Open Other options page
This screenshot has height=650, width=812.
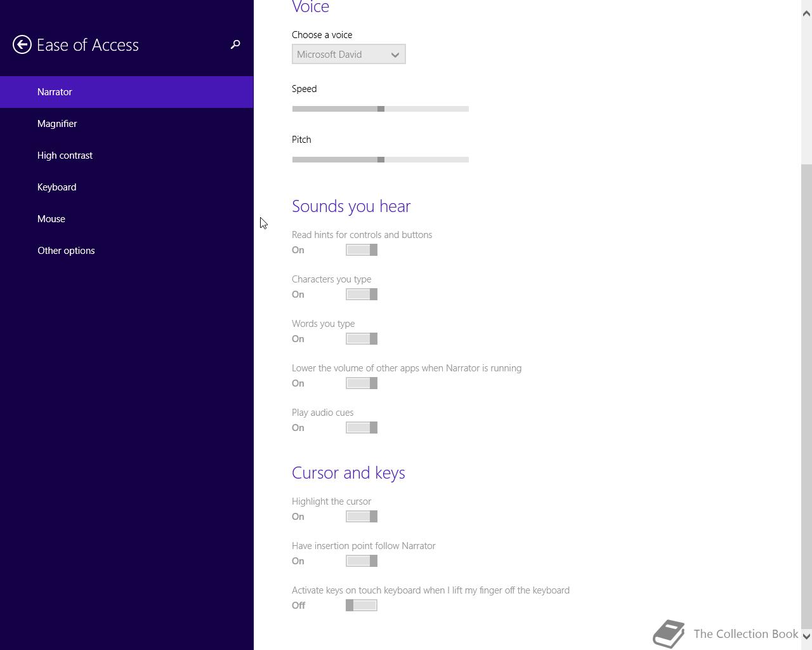(x=127, y=251)
